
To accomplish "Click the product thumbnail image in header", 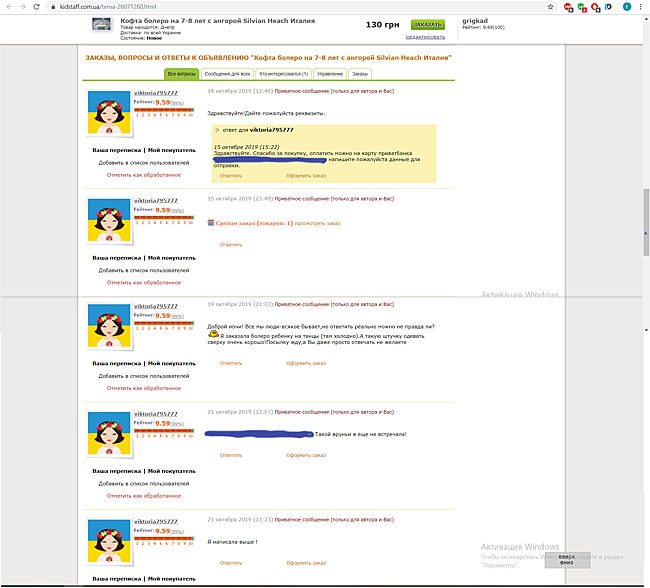I will pos(99,25).
